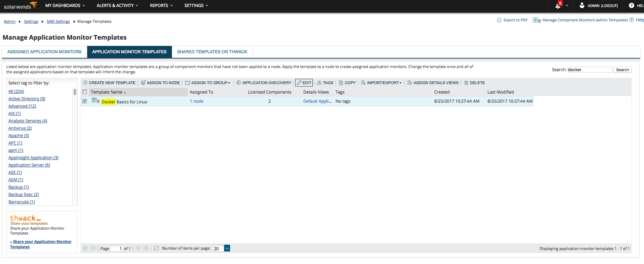Click the Delete trash icon
The height and width of the screenshot is (264, 644).
[x=466, y=83]
